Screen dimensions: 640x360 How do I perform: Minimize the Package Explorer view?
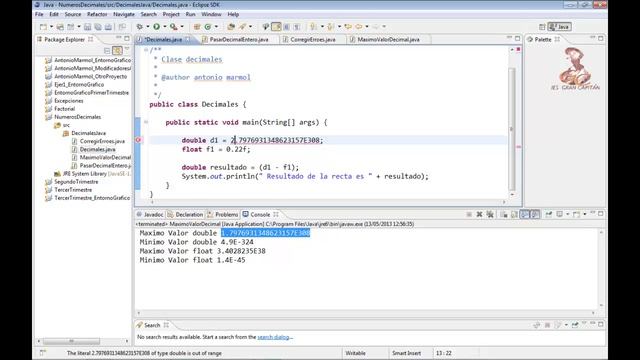tap(118, 38)
